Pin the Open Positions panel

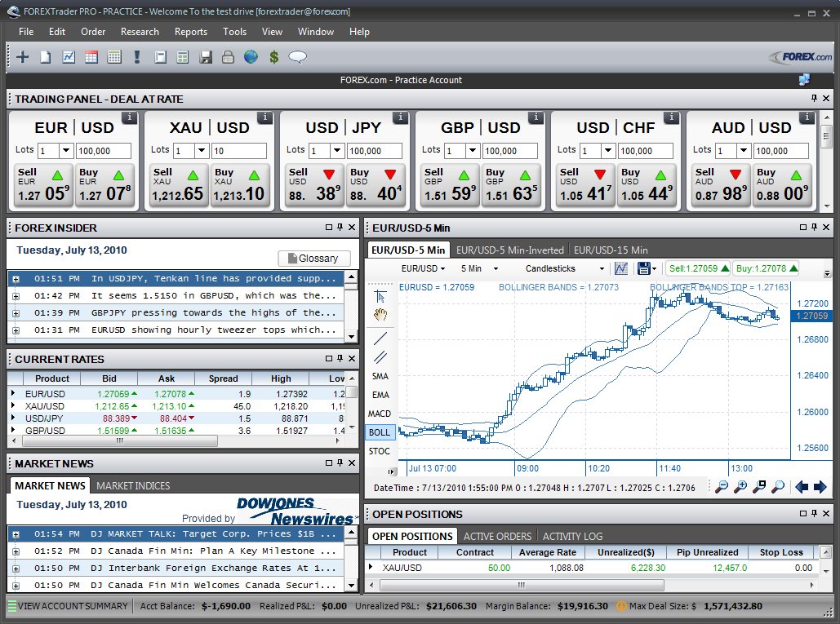(x=815, y=513)
